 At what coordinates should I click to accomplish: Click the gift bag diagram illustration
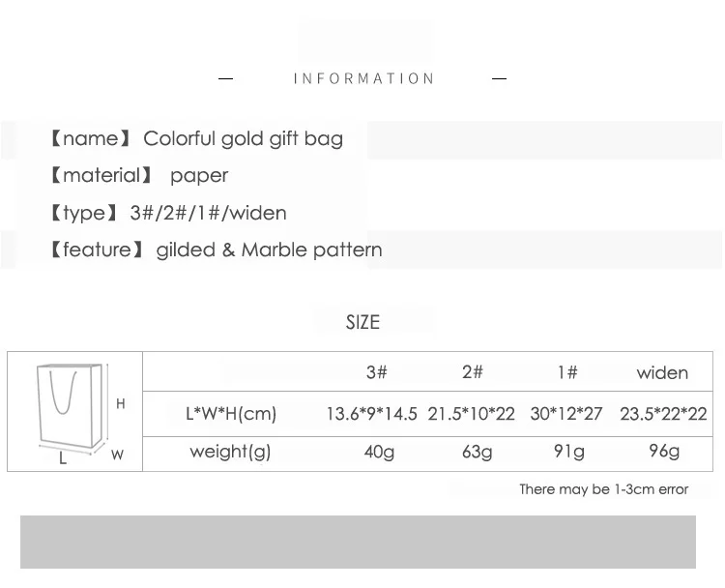[72, 409]
